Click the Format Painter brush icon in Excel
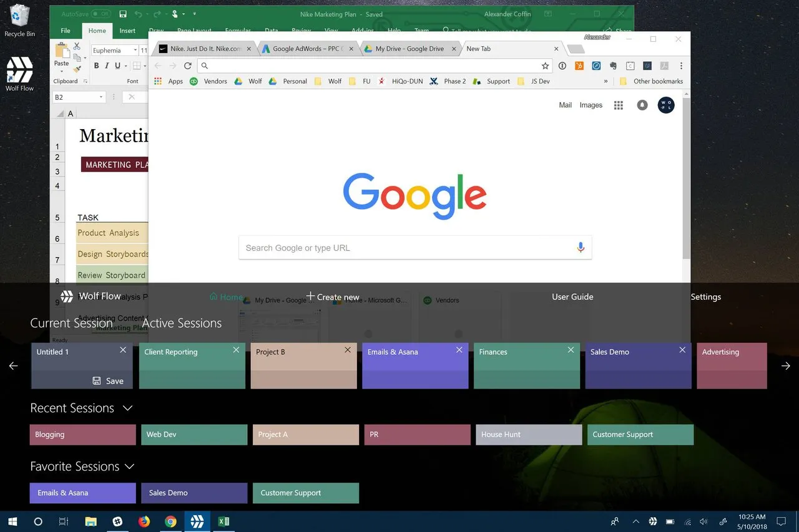799x532 pixels. tap(77, 70)
